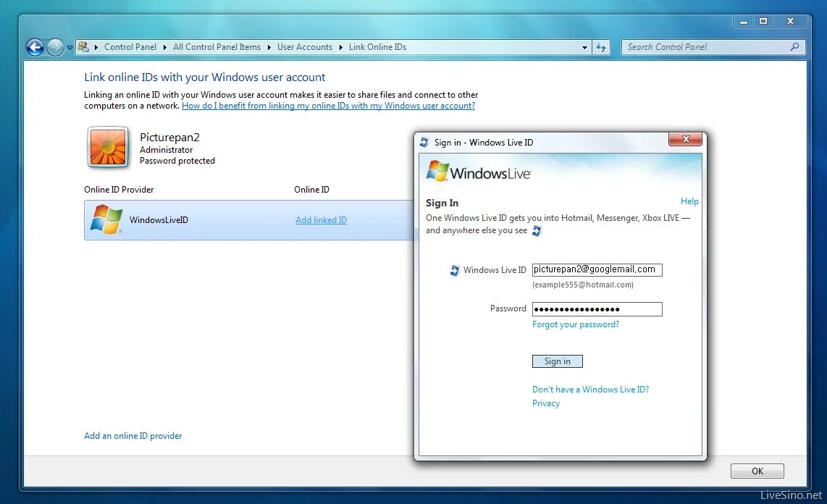Expand the arrow before Control Panel breadcrumb
Viewport: 827px width, 504px height.
pos(96,47)
